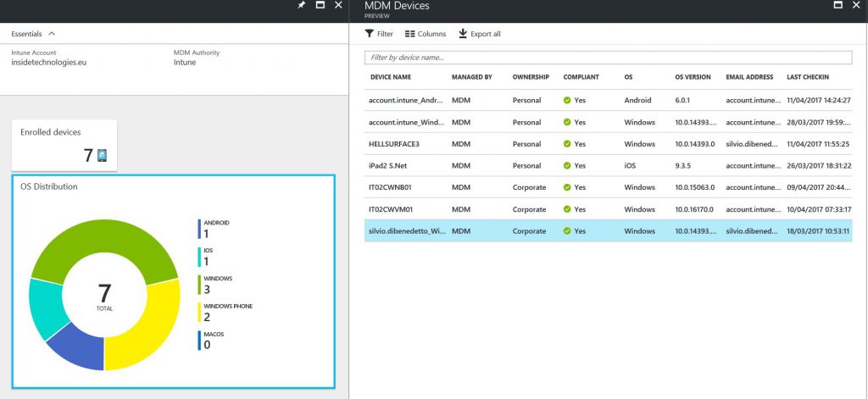Image resolution: width=868 pixels, height=399 pixels.
Task: Sort by EMAIL ADDRESS column header
Action: click(749, 77)
